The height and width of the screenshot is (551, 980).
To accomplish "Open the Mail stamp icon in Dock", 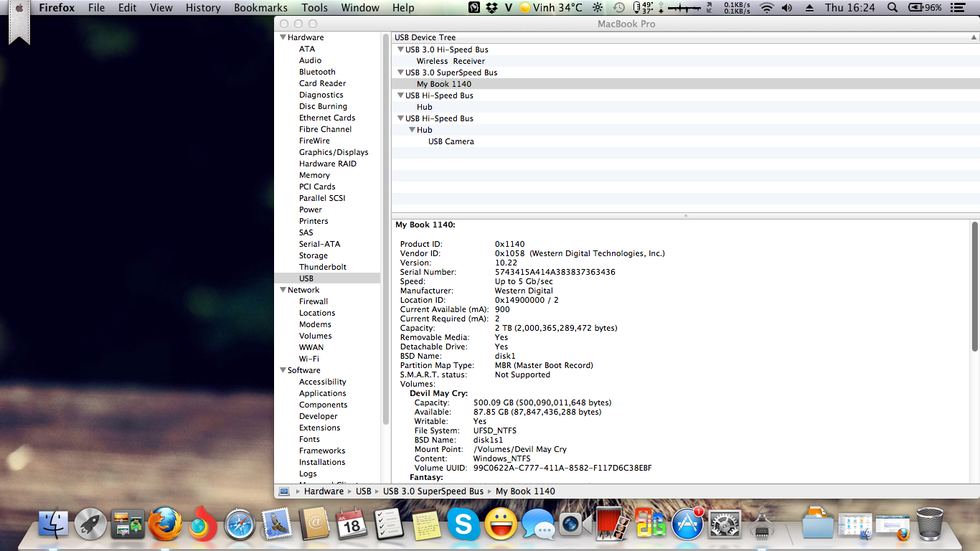I will pos(277,524).
